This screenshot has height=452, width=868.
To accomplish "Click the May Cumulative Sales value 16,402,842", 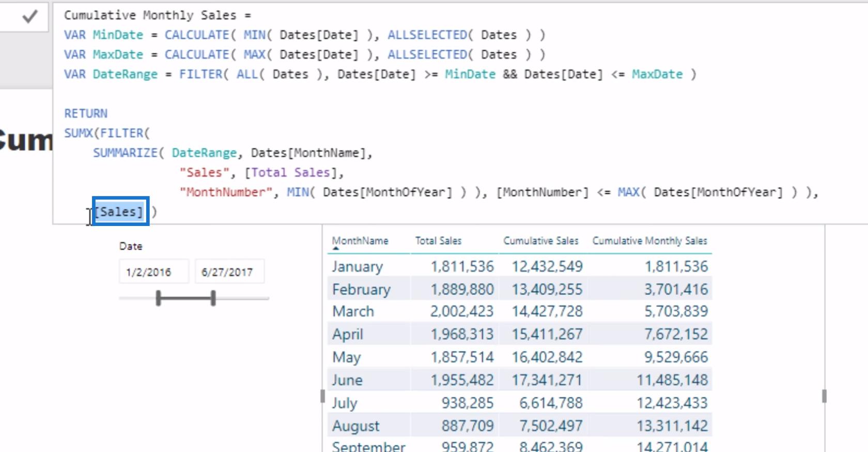I will click(x=547, y=357).
